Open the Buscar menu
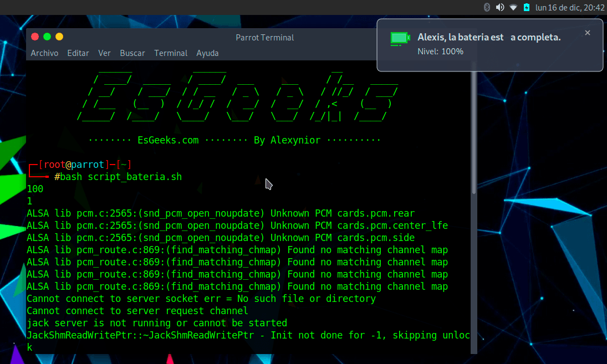607x364 pixels. point(132,53)
